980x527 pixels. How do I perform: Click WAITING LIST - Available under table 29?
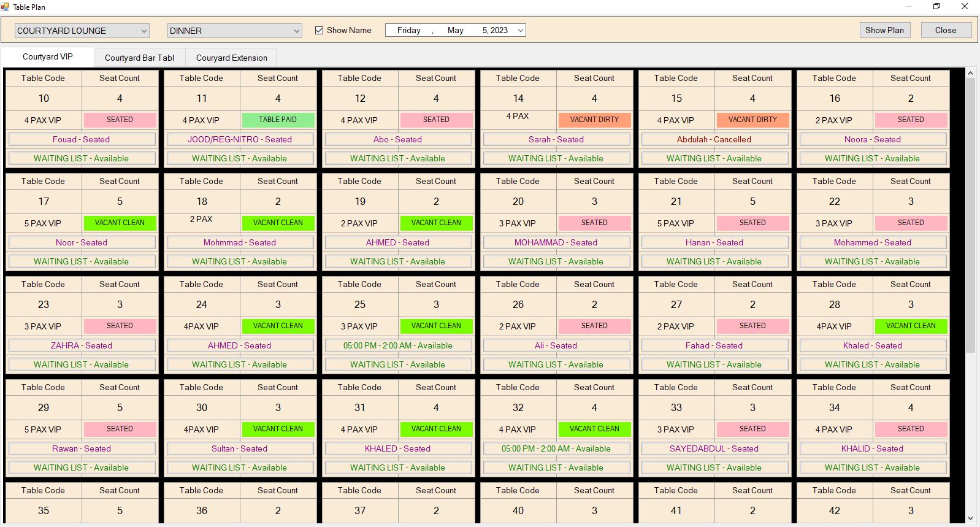coord(81,467)
